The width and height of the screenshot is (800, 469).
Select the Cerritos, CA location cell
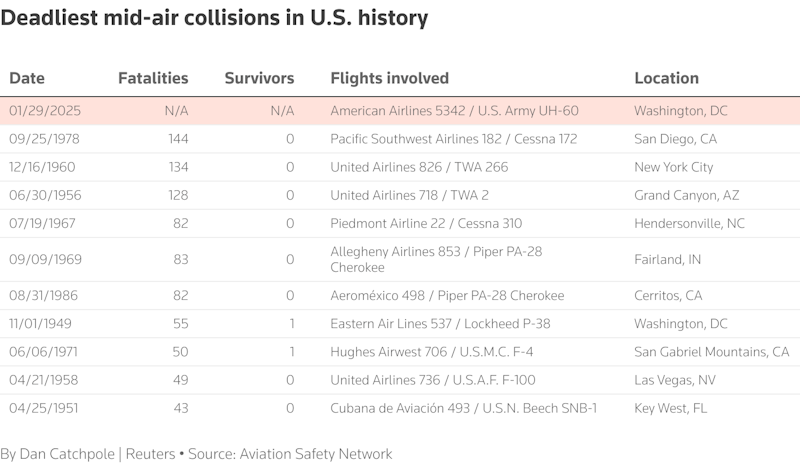coord(668,295)
